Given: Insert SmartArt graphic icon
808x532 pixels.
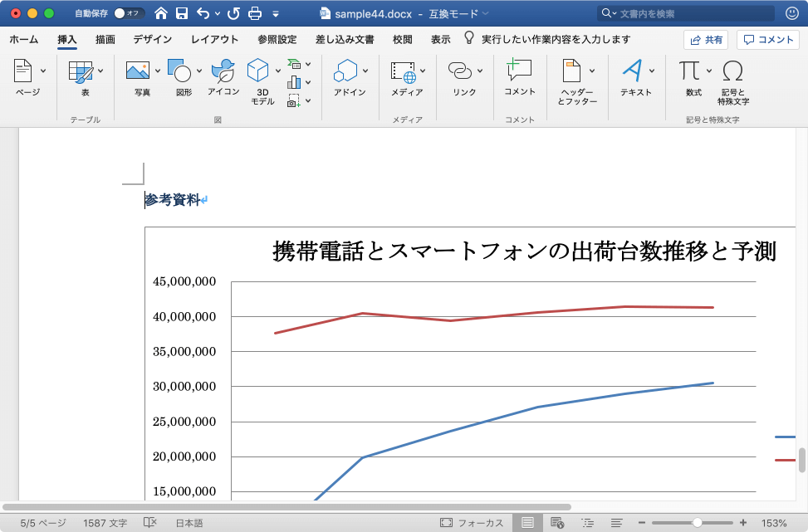Looking at the screenshot, I should pyautogui.click(x=294, y=64).
